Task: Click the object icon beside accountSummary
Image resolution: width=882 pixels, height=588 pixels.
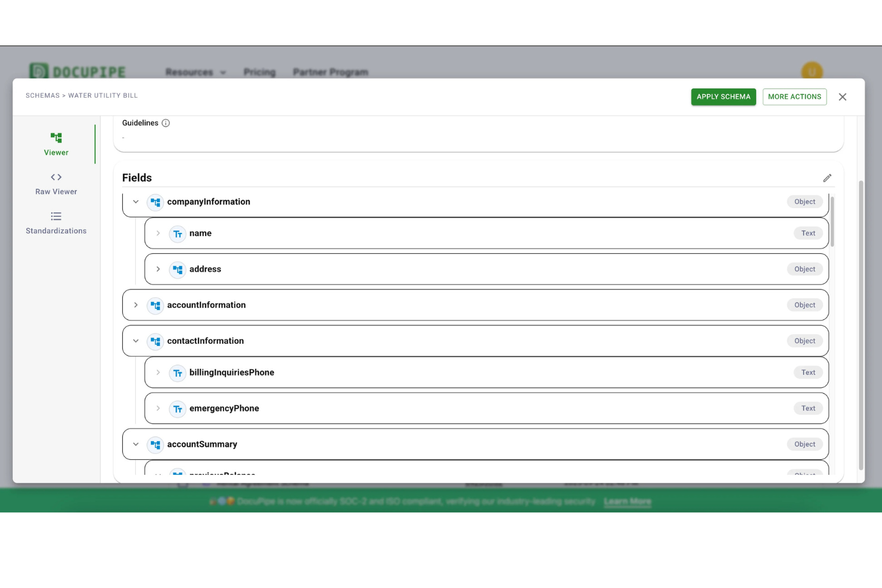Action: point(155,444)
